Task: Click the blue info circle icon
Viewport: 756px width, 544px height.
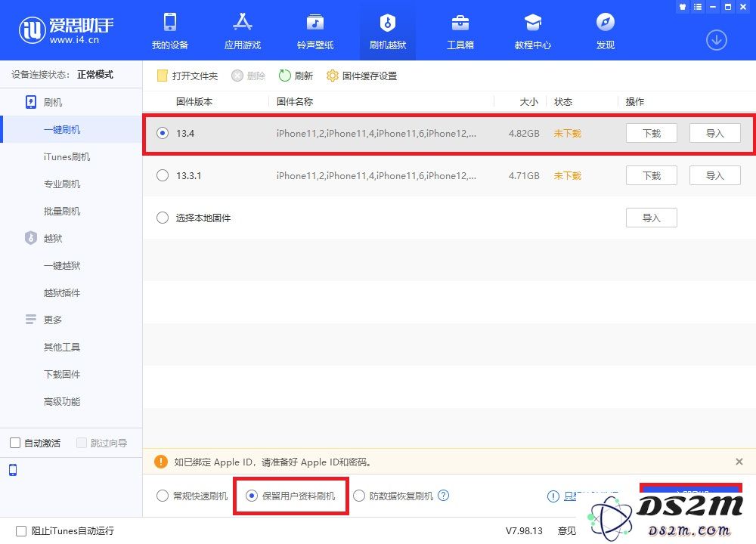Action: click(x=553, y=496)
